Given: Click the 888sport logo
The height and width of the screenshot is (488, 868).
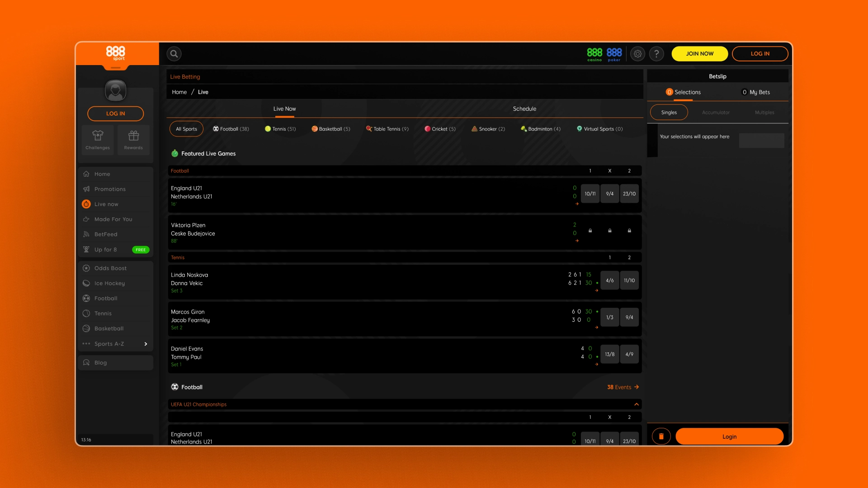Looking at the screenshot, I should tap(116, 53).
